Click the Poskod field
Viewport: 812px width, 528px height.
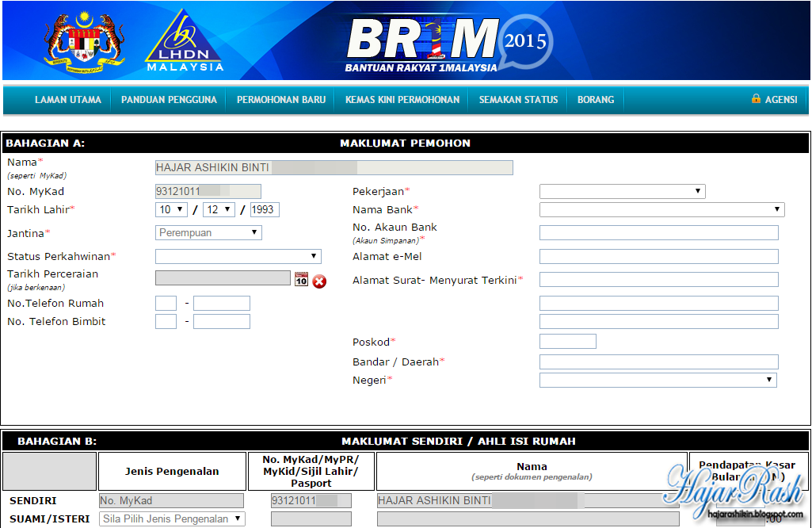click(567, 341)
